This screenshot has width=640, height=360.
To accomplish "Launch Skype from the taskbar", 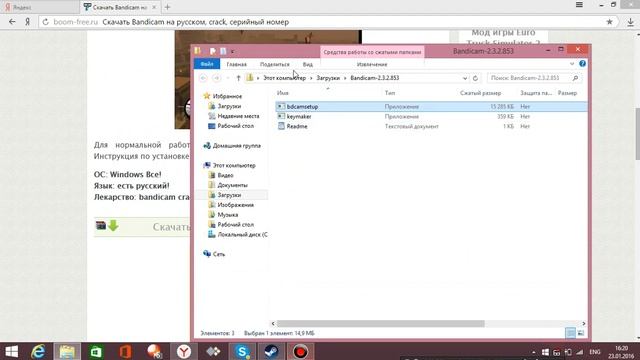I will click(242, 351).
